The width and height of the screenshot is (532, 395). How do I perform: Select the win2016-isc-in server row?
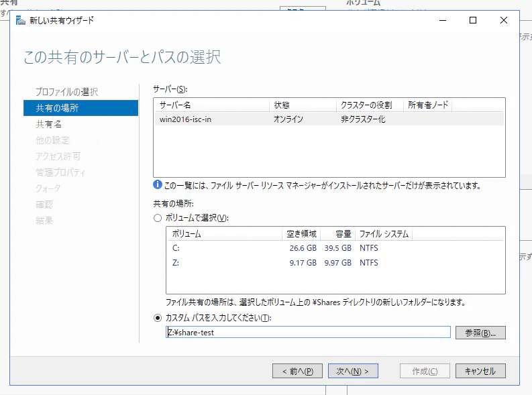[329, 119]
